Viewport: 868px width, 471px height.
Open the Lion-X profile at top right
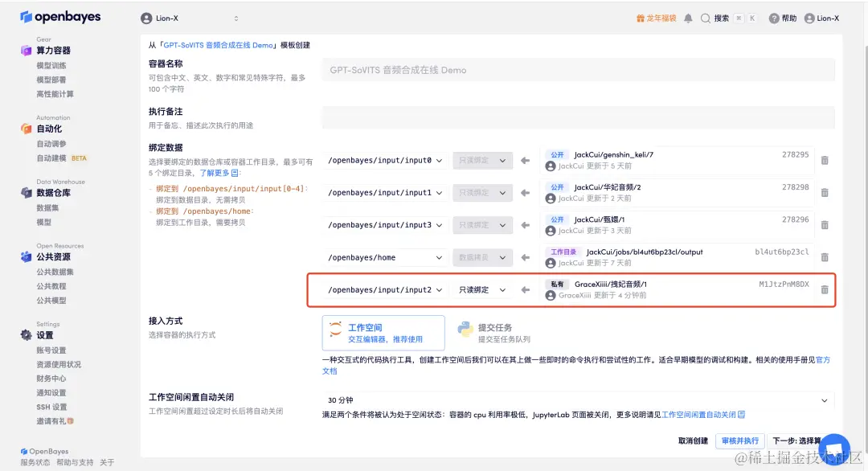(x=821, y=18)
